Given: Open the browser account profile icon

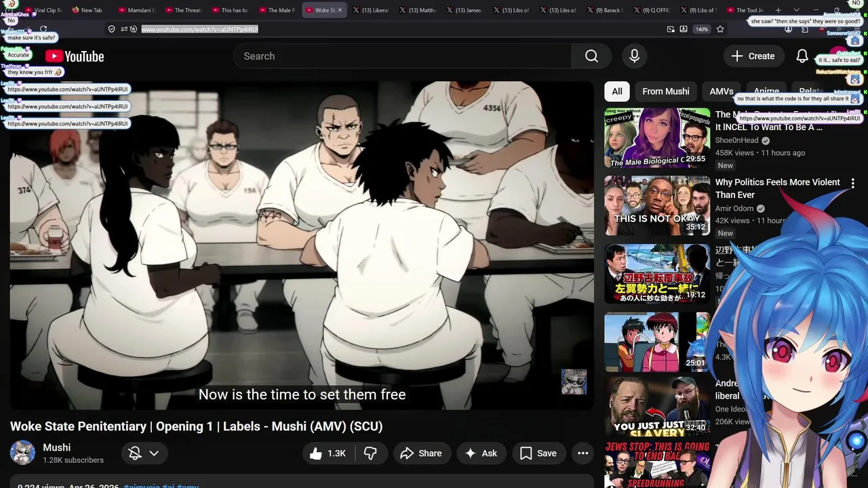Looking at the screenshot, I should [x=788, y=29].
